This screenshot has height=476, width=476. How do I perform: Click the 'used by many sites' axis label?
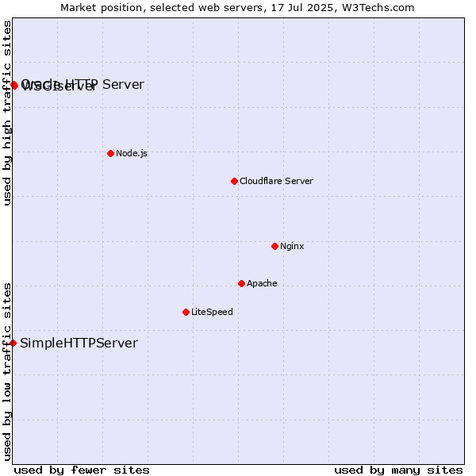(x=398, y=470)
